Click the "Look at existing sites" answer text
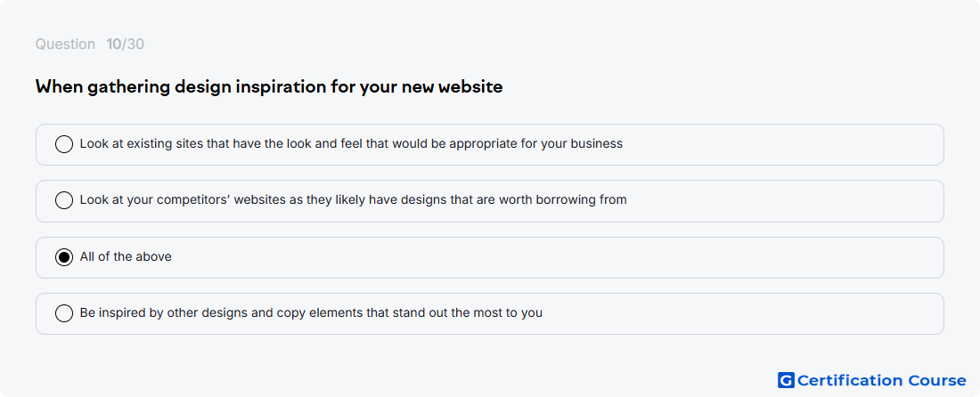Image resolution: width=980 pixels, height=397 pixels. [x=351, y=143]
